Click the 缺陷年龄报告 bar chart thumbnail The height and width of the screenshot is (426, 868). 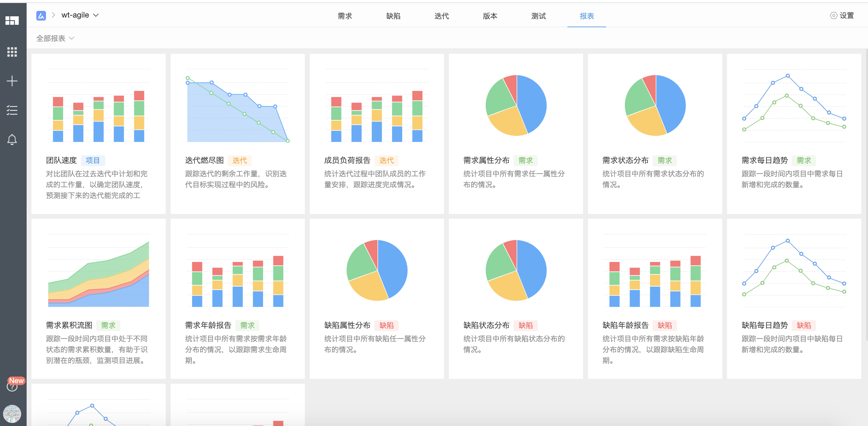(x=655, y=270)
